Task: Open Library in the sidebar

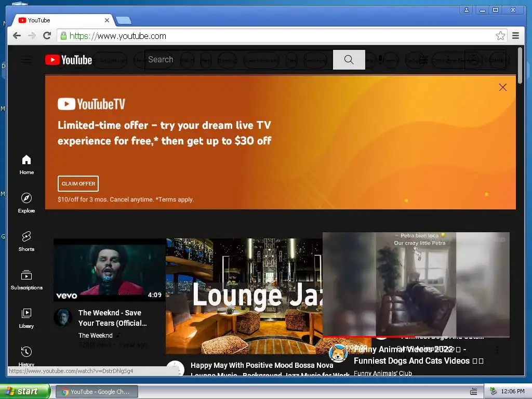Action: (x=26, y=318)
